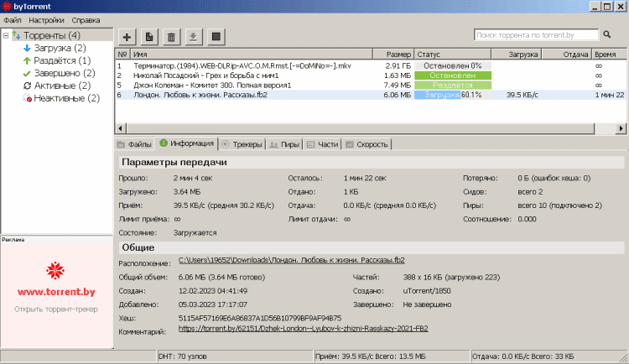Open the torrent download location path link
Viewport: 629px width, 364px height.
(x=292, y=261)
